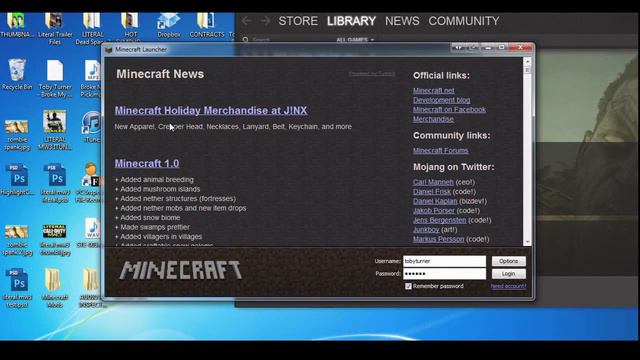Open the Recycle Bin desktop icon
This screenshot has height=360, width=640.
(17, 74)
